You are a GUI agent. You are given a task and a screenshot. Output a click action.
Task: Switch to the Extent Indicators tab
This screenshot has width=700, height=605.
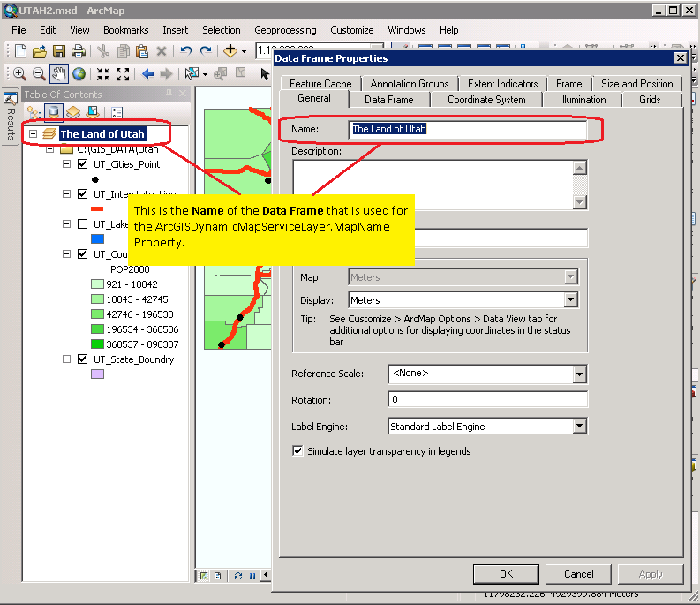[502, 84]
